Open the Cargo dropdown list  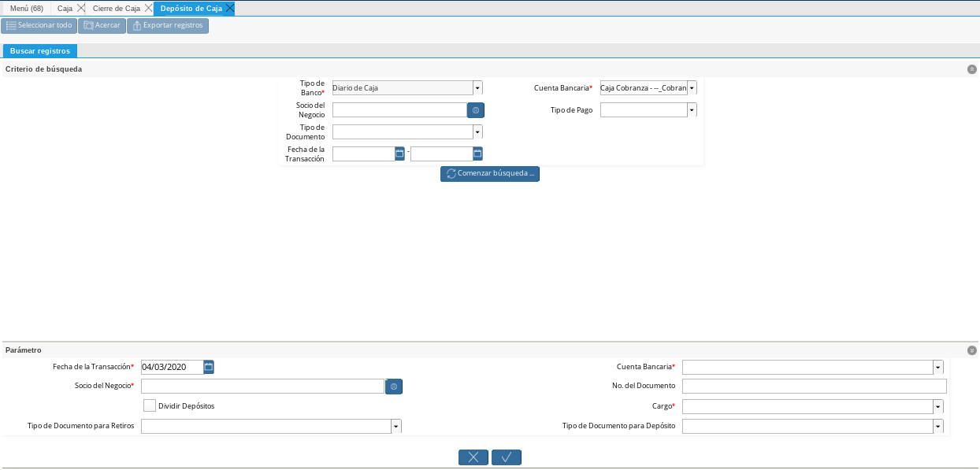click(x=937, y=406)
